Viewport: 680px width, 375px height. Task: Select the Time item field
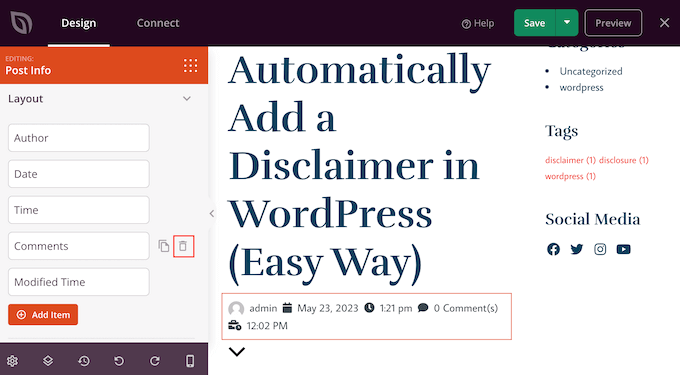tap(78, 210)
